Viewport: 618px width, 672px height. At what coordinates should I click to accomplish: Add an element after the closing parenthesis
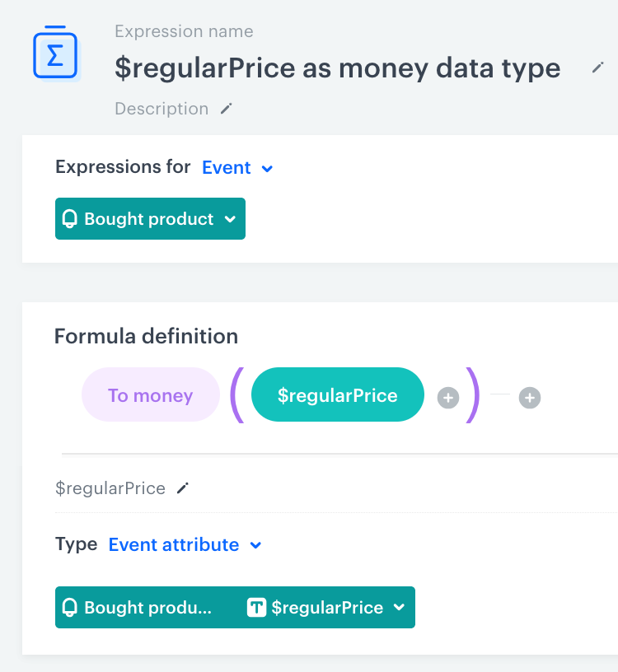click(x=529, y=398)
